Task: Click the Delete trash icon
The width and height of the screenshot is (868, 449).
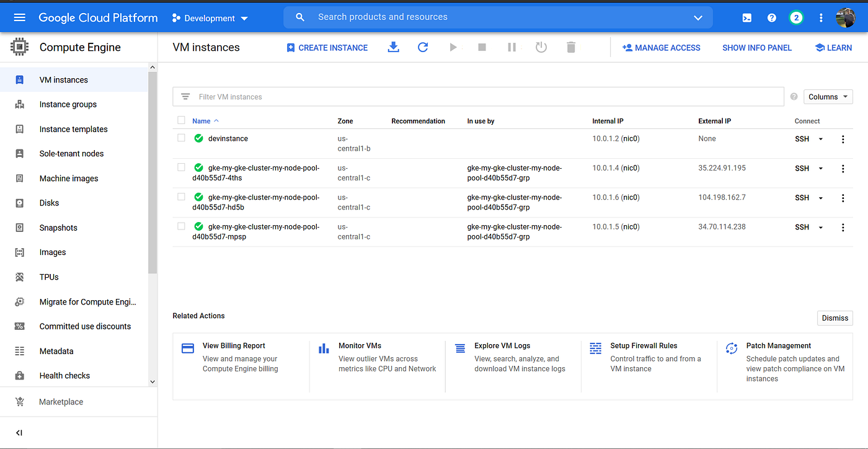Action: 571,47
